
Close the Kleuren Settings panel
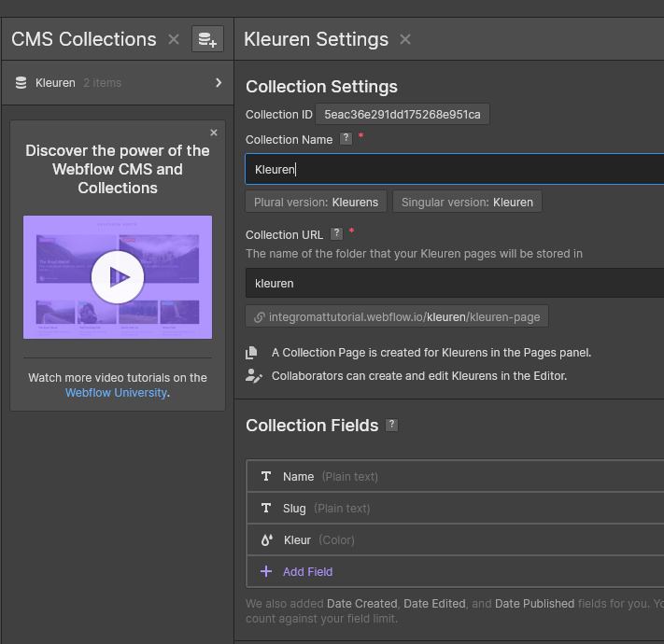(405, 39)
